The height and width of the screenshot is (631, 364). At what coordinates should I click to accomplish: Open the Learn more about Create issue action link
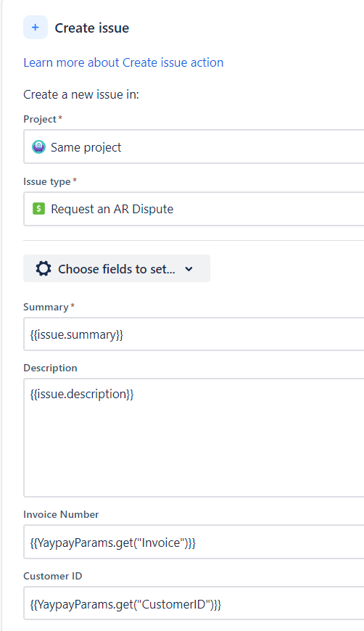click(123, 62)
